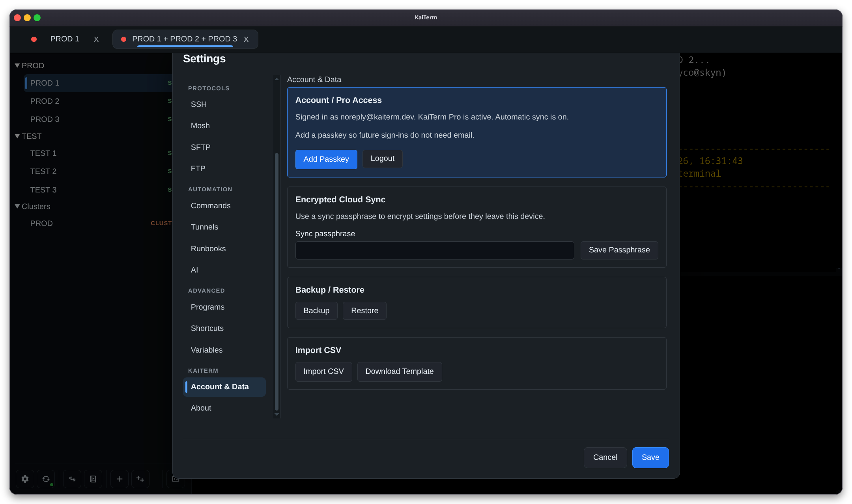Screen dimensions: 852x504
Task: Click the settings sidebar scrollbar thumb
Action: pyautogui.click(x=277, y=282)
